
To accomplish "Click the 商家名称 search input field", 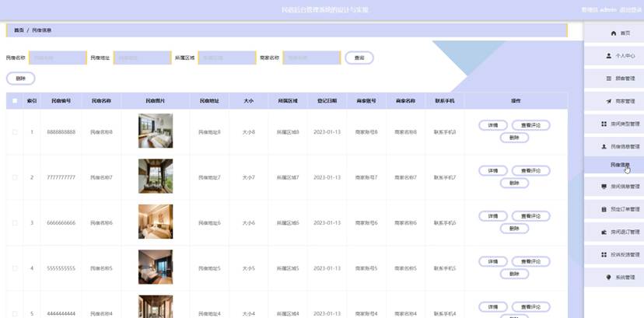I will (x=312, y=58).
